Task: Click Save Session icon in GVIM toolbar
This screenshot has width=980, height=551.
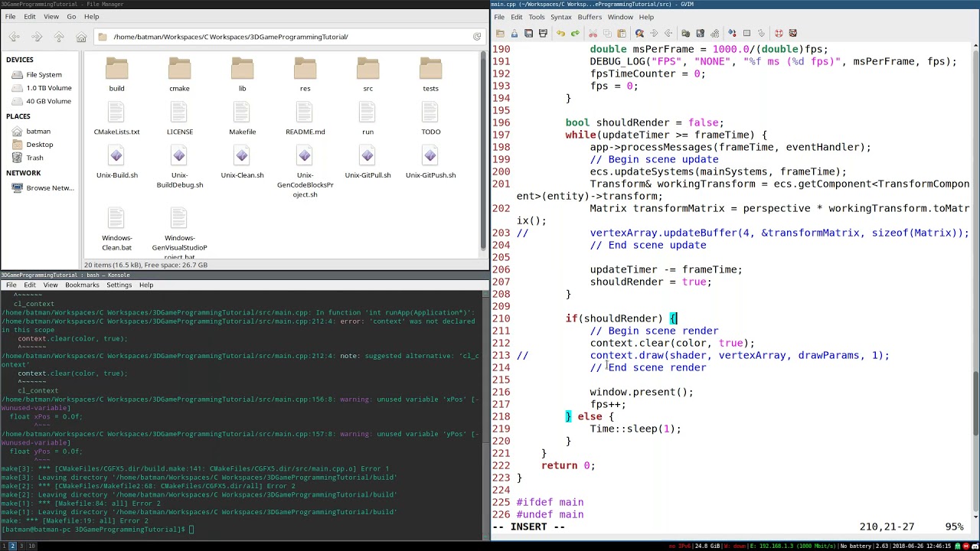Action: (700, 33)
